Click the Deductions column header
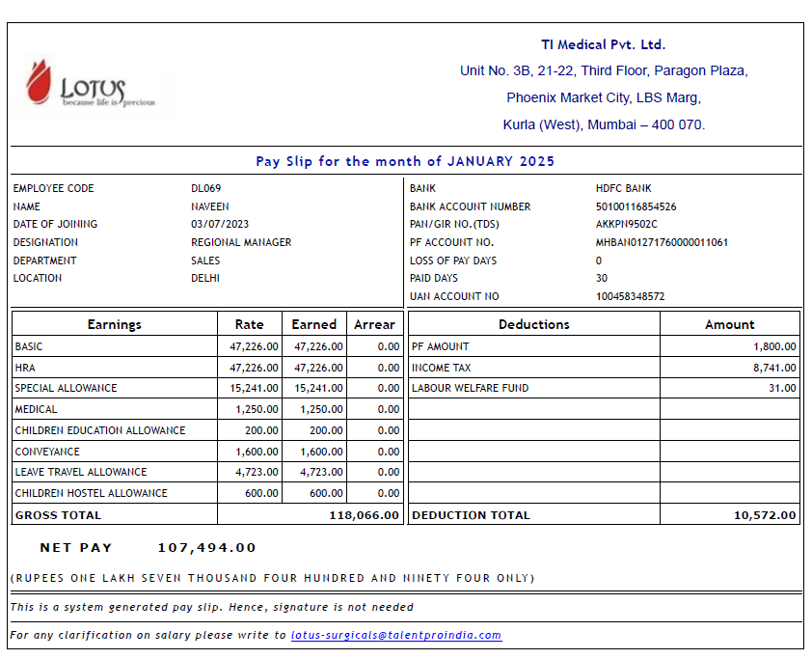 point(533,324)
